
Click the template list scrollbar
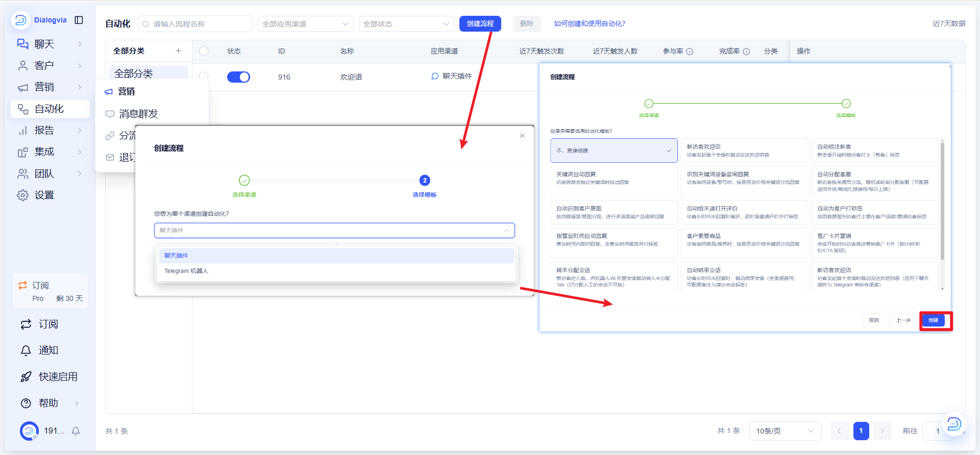click(x=942, y=201)
